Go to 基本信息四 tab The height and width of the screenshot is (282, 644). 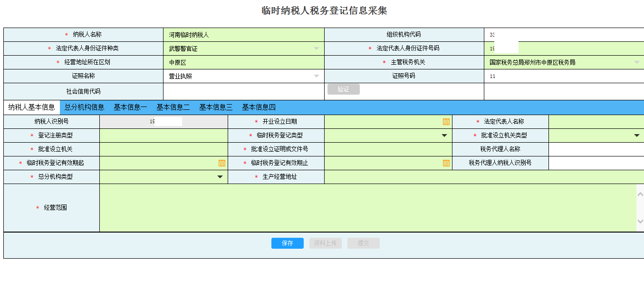click(259, 107)
